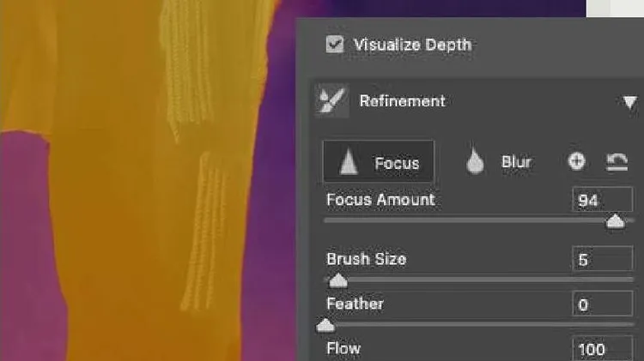Click the Feather value field
The image size is (644, 361).
click(x=602, y=304)
